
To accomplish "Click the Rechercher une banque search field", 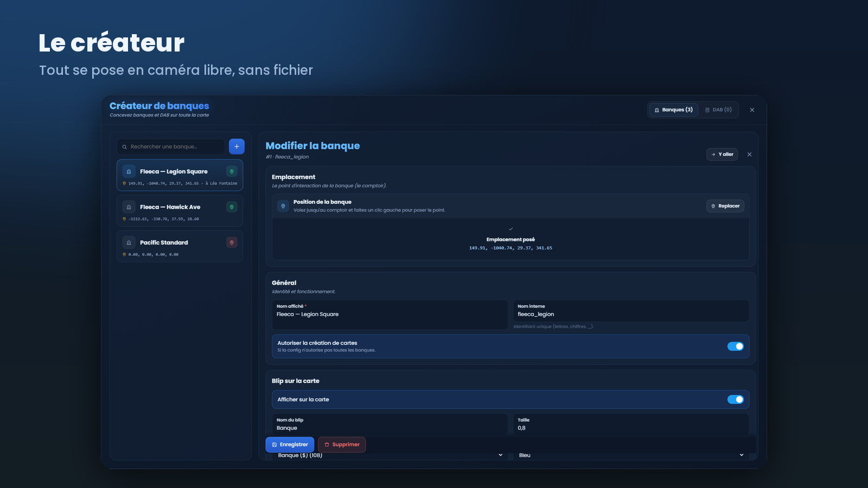I will tap(171, 147).
